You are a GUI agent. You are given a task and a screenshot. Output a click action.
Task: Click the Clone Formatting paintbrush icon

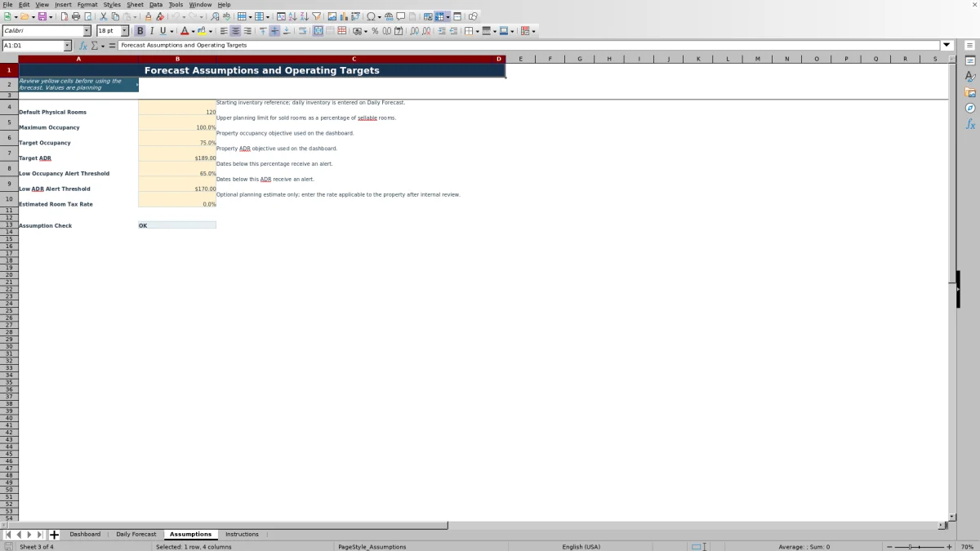(148, 16)
